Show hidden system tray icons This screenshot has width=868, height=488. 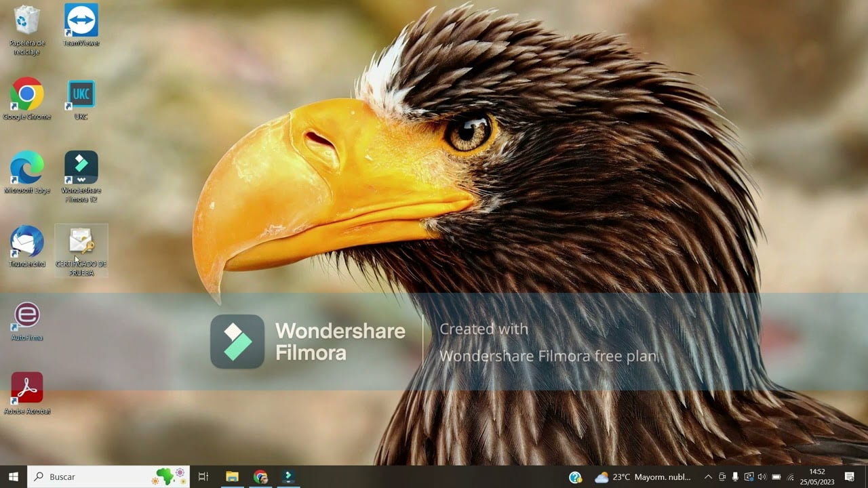click(708, 477)
